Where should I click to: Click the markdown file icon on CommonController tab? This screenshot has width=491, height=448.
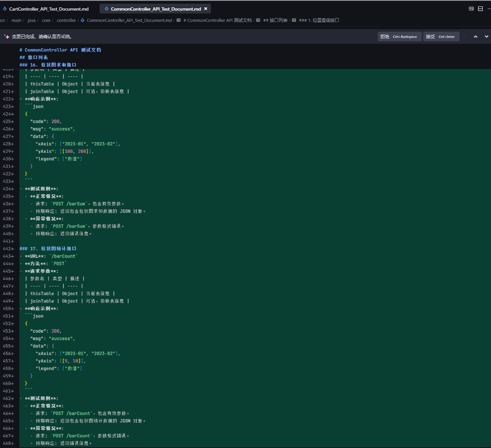106,9
